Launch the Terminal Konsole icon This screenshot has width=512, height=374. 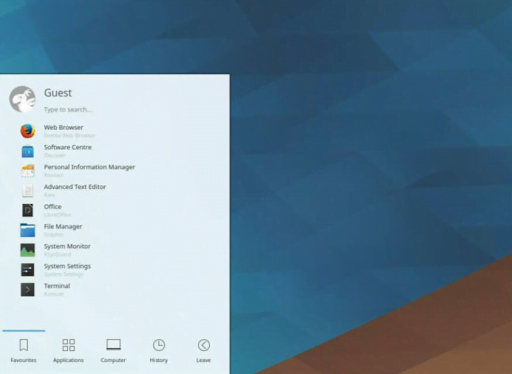click(x=28, y=290)
